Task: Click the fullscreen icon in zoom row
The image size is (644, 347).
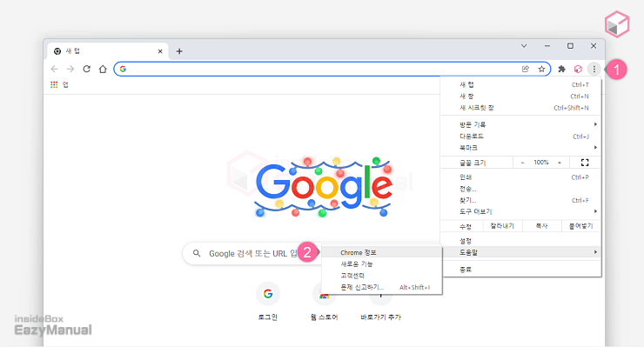Action: [585, 163]
